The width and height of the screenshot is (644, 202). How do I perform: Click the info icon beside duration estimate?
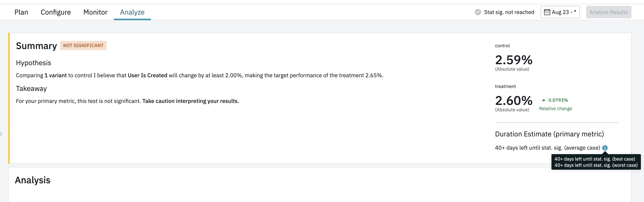click(x=605, y=148)
